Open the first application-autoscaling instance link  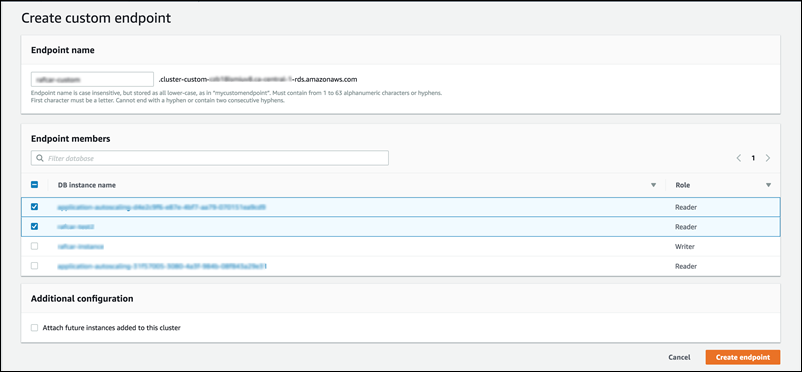(162, 207)
